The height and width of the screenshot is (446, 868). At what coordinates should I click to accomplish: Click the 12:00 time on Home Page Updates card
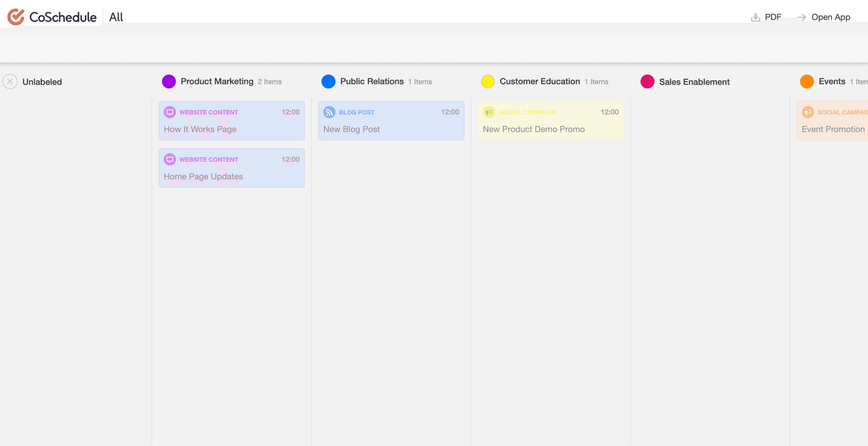[291, 159]
